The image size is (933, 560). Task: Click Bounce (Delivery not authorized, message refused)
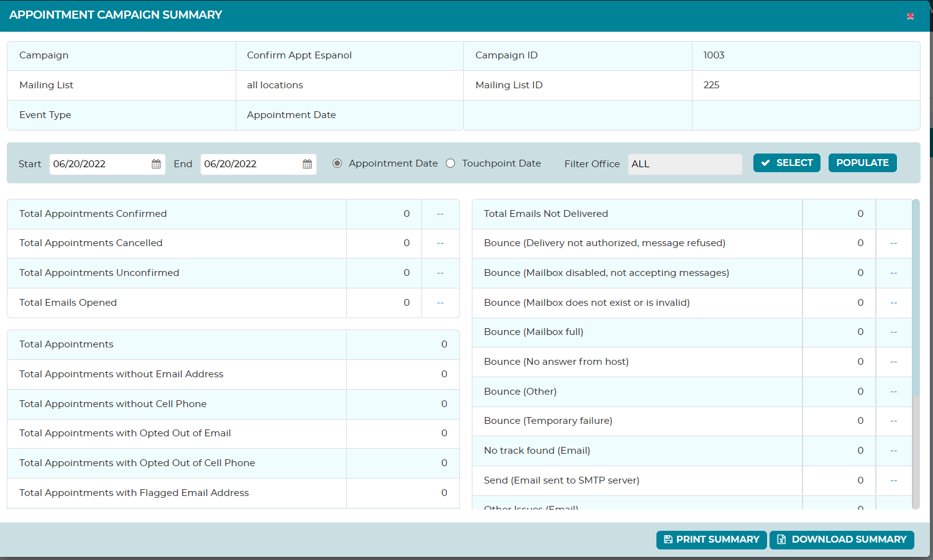click(605, 243)
